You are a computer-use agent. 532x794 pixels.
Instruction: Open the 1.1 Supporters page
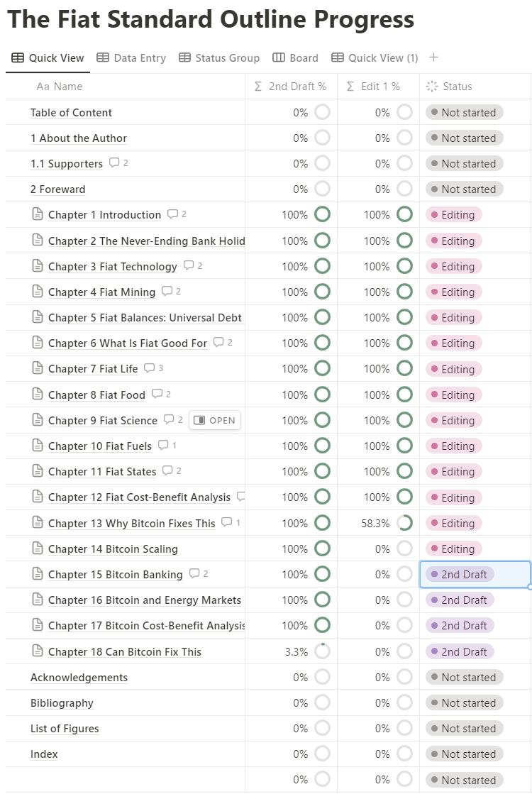[x=66, y=164]
